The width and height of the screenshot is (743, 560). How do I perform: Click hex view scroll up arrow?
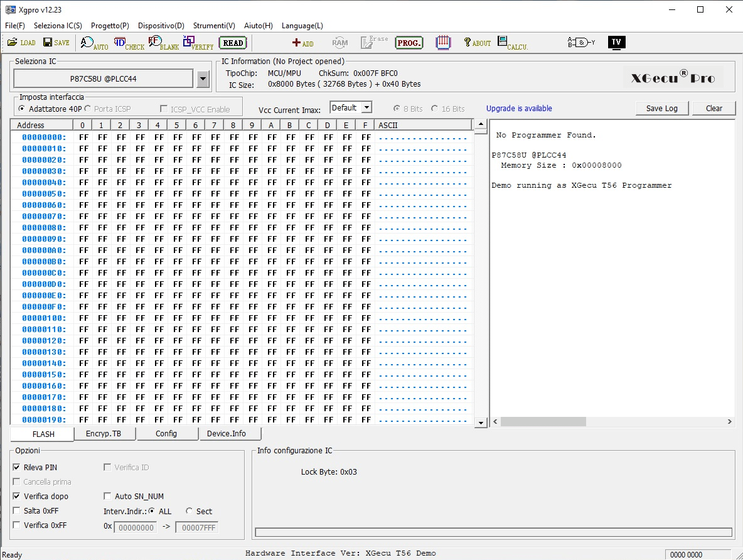(481, 124)
